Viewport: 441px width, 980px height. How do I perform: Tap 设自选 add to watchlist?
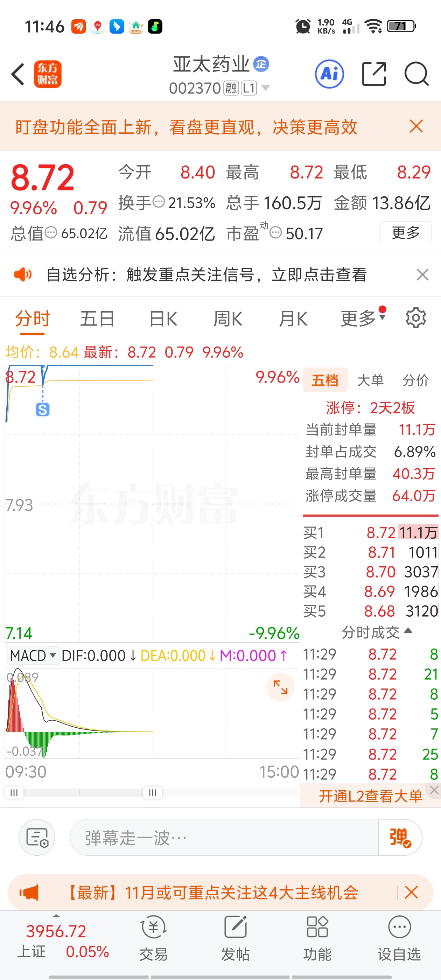399,938
